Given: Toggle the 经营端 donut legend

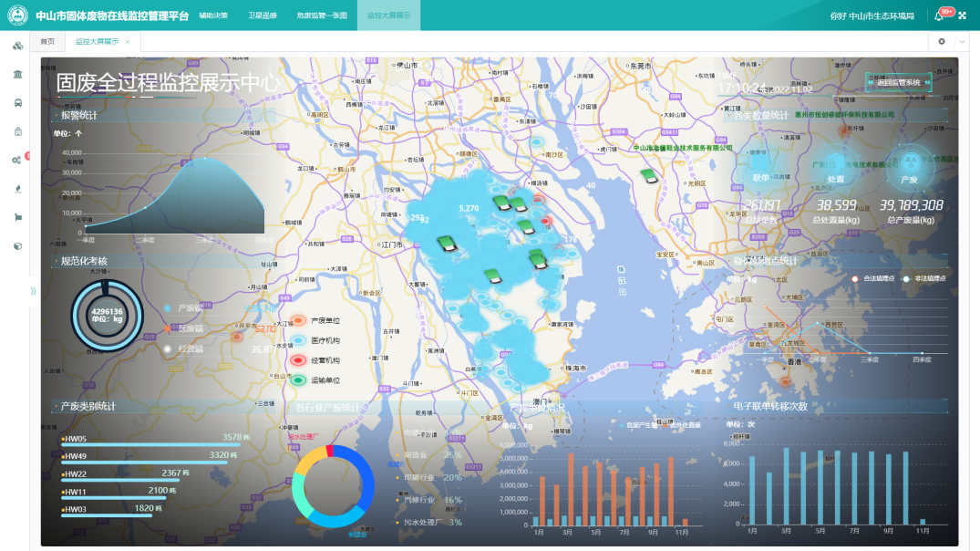Looking at the screenshot, I should coord(184,349).
